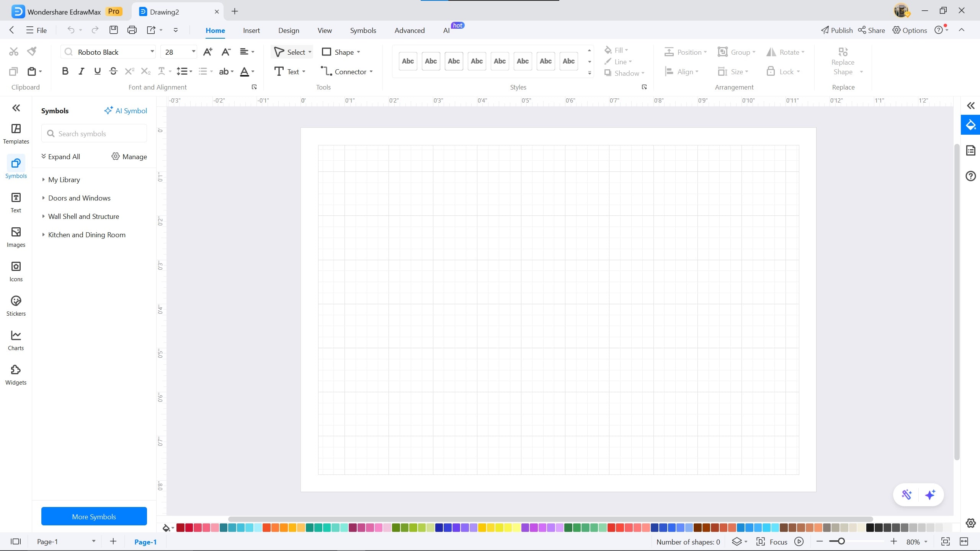Click the AI Symbol link
980x551 pixels.
coord(126,111)
